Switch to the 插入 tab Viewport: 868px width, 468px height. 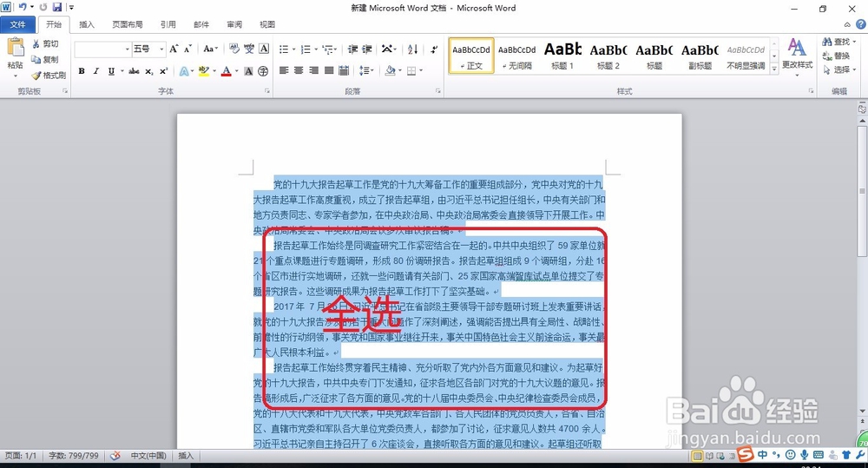(86, 24)
